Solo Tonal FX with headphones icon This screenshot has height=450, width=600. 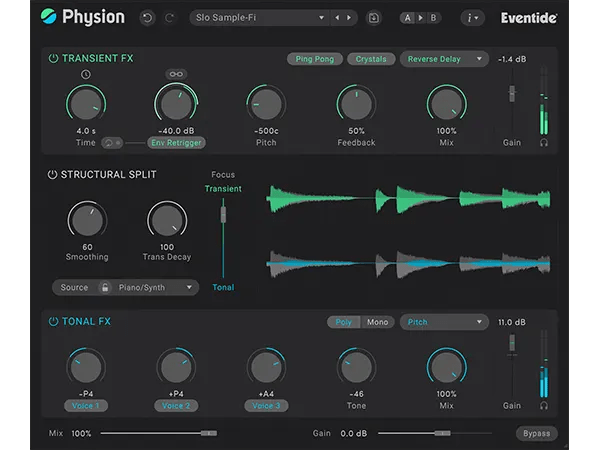tap(544, 406)
